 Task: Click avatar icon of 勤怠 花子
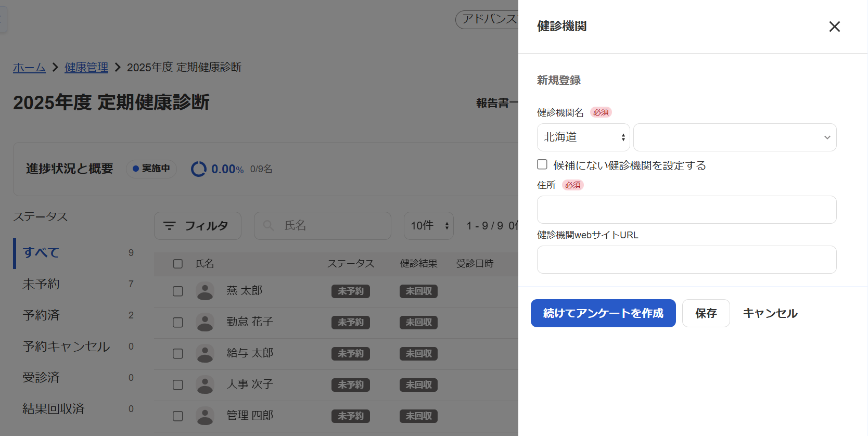[x=205, y=323]
